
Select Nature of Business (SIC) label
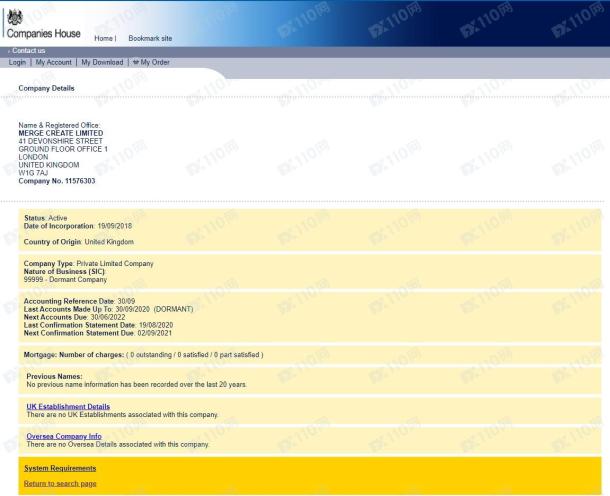click(65, 272)
